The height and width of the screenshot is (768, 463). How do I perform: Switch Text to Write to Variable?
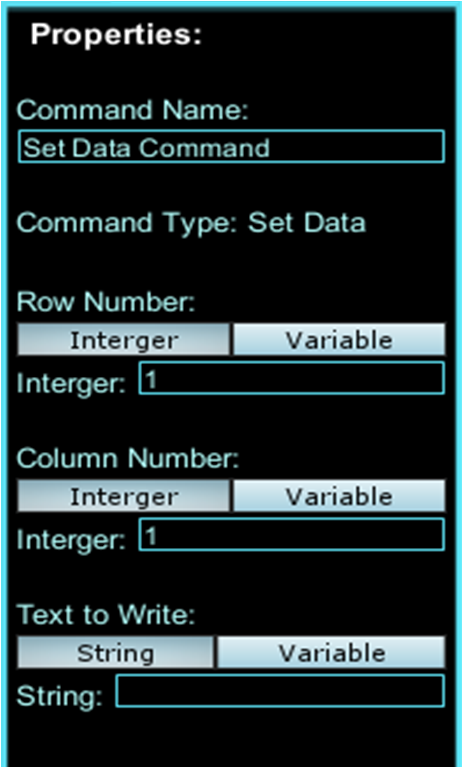click(x=331, y=652)
